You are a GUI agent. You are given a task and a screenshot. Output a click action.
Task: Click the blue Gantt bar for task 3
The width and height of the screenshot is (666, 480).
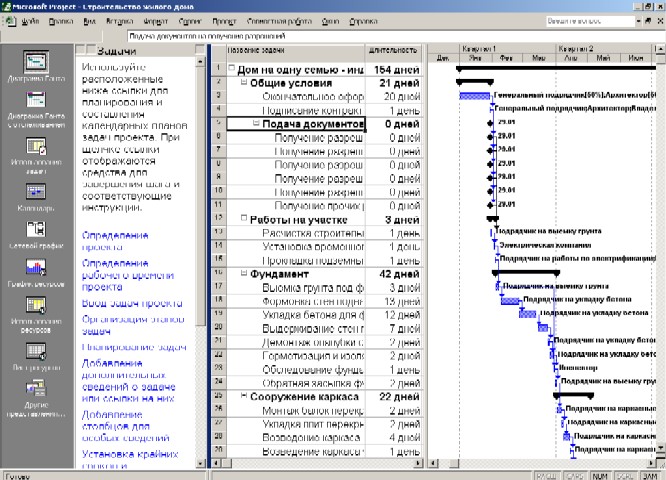pos(474,96)
